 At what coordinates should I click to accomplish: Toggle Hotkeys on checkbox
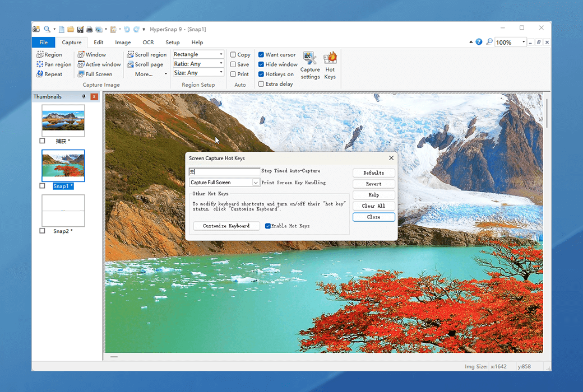[x=261, y=74]
